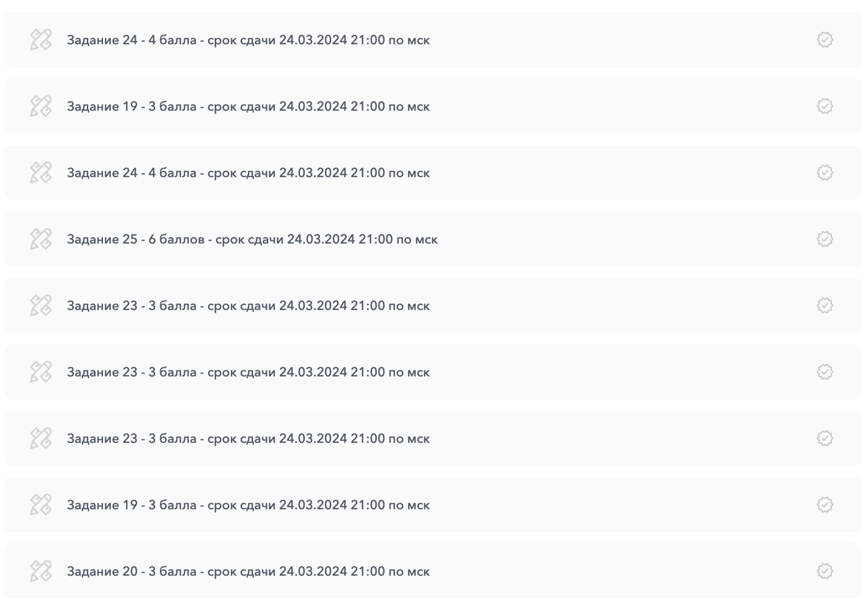Open the middle Задание 23 - 3 балла link

coord(248,372)
